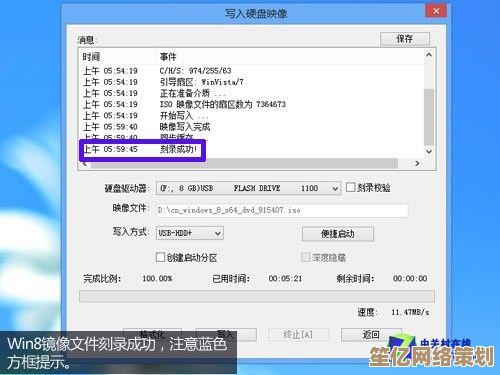Select the row 正在准备介质

pos(252,93)
